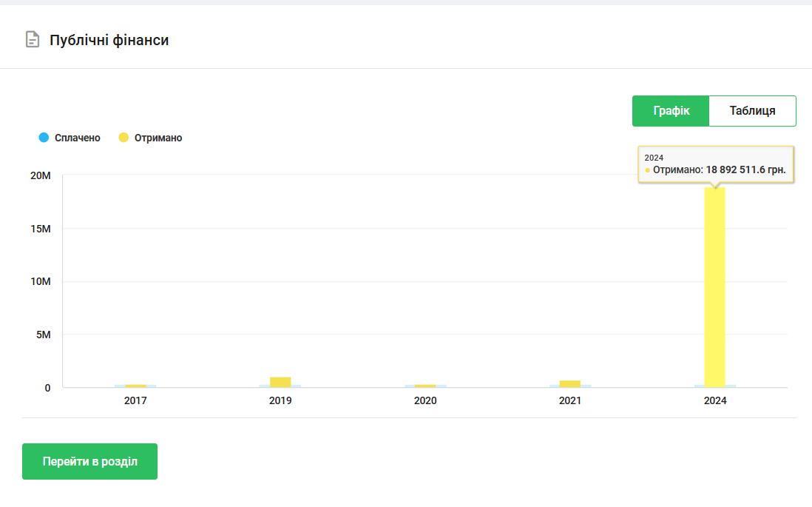Click the Публічні фінанси heading

pos(109,40)
